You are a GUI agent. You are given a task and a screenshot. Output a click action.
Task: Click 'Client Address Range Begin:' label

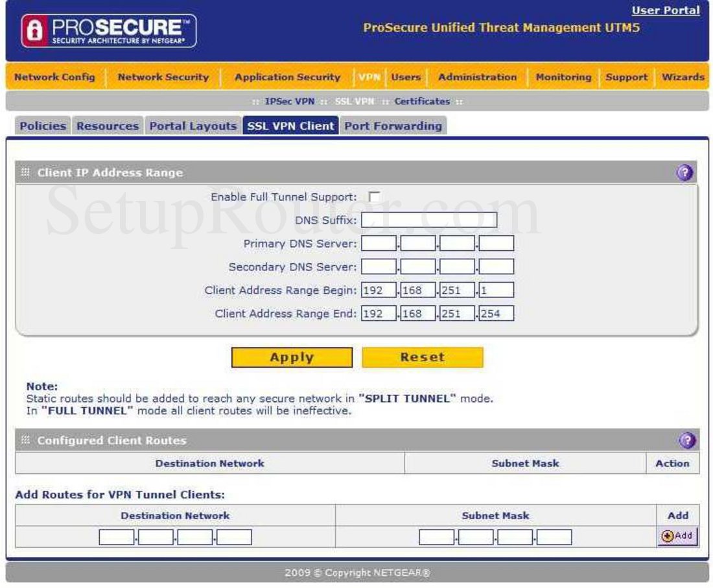[281, 290]
